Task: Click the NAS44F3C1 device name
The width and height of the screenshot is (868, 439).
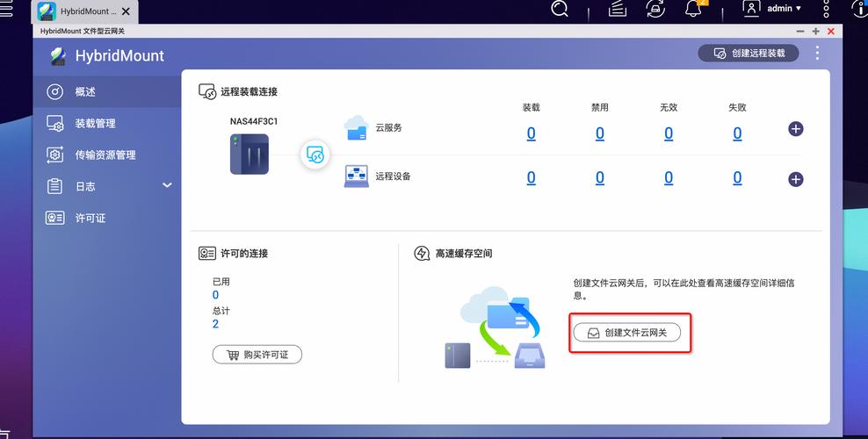Action: 254,121
